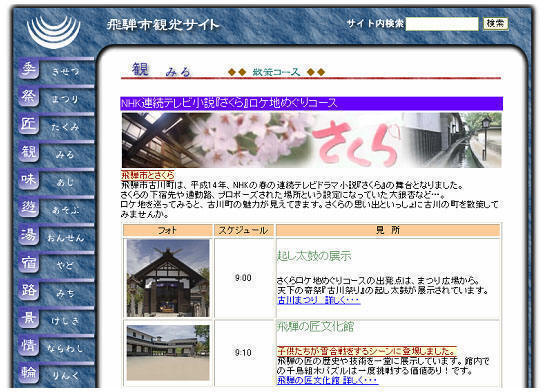Viewport: 544px width, 392px height.
Task: Click the red highlighted 子供たちが雪合戦 text
Action: (366, 351)
